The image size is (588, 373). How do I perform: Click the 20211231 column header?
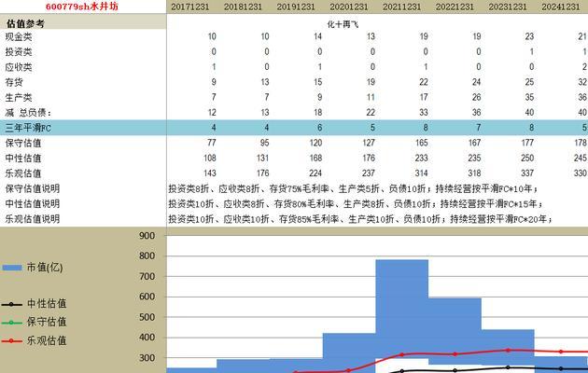[x=401, y=7]
